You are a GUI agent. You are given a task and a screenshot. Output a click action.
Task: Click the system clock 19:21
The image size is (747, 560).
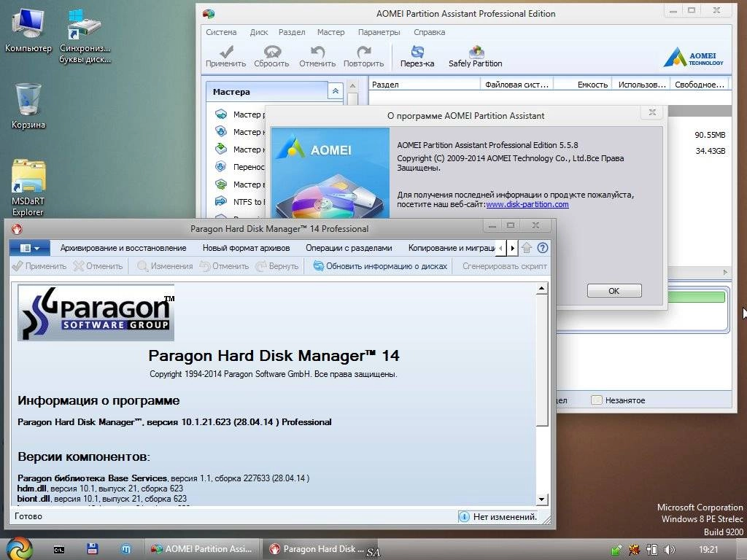point(708,550)
